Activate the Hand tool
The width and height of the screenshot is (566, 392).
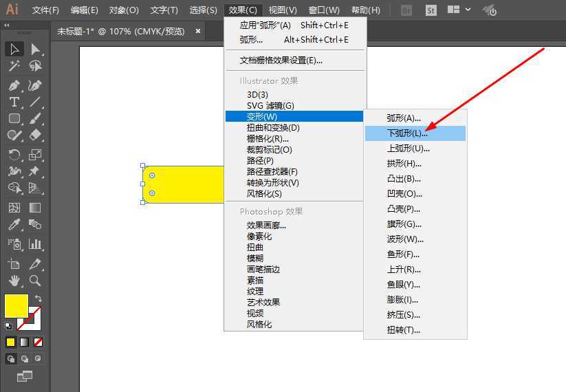point(14,281)
